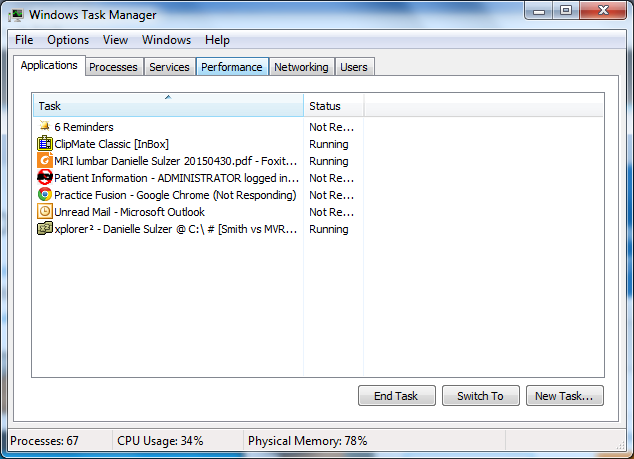Select MRI lumbar Danielle Sulzer pdf task
The image size is (634, 459).
pyautogui.click(x=175, y=161)
